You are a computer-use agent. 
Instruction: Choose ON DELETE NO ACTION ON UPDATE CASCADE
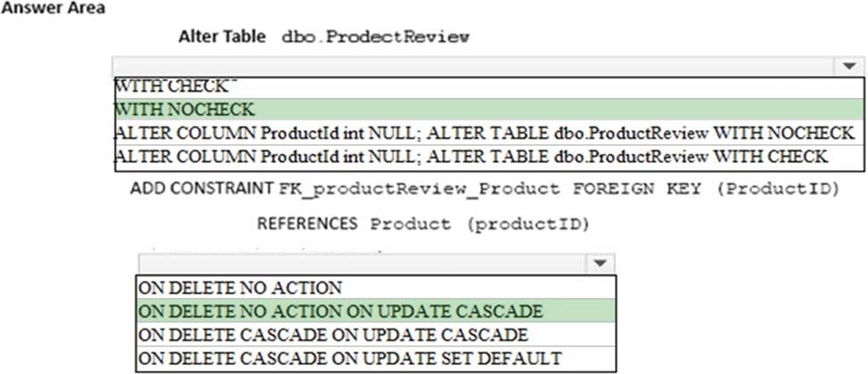(376, 312)
